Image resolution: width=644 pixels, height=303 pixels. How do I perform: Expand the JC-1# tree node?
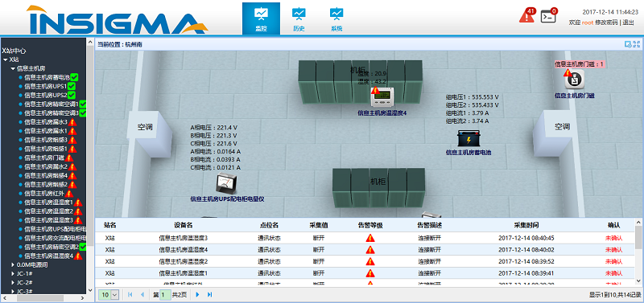[x=12, y=273]
